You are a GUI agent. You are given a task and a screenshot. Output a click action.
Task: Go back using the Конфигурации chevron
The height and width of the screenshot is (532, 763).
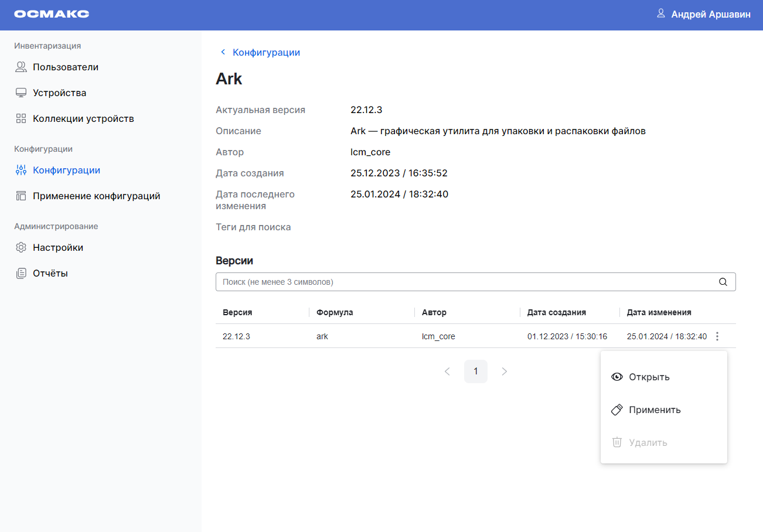[x=223, y=52]
